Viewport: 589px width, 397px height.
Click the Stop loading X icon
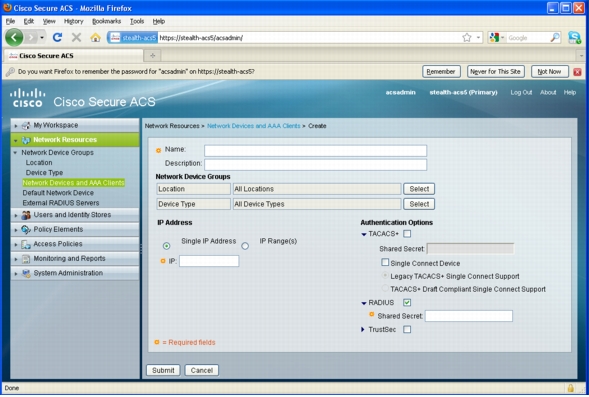[x=76, y=37]
